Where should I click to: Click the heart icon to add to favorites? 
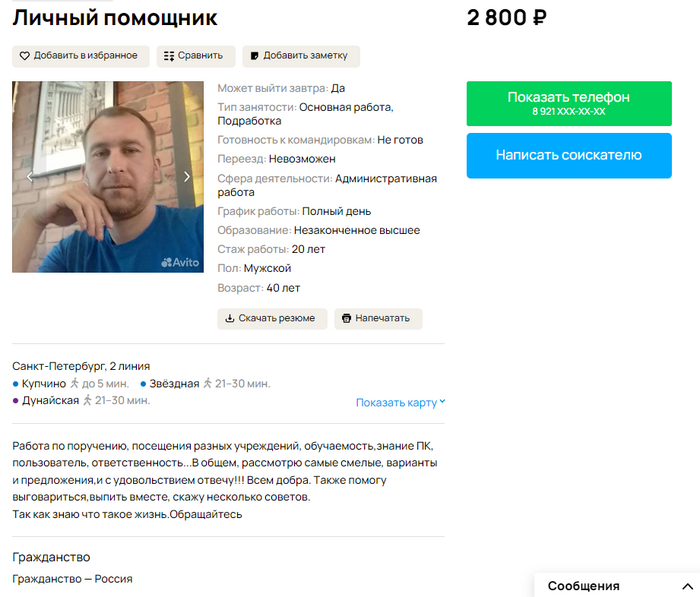[25, 56]
